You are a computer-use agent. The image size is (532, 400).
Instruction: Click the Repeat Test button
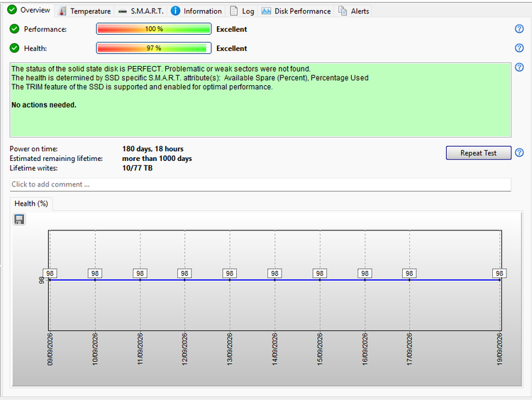(x=478, y=152)
